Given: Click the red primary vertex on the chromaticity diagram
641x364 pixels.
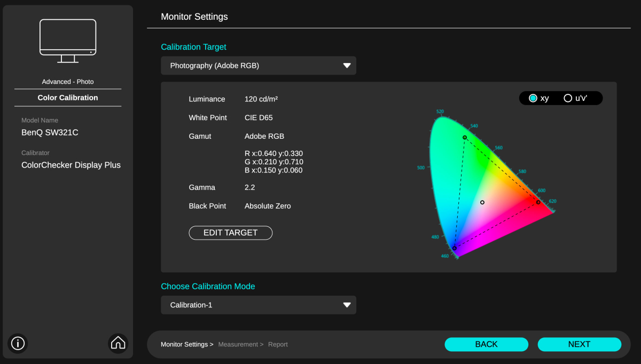Looking at the screenshot, I should [x=538, y=202].
